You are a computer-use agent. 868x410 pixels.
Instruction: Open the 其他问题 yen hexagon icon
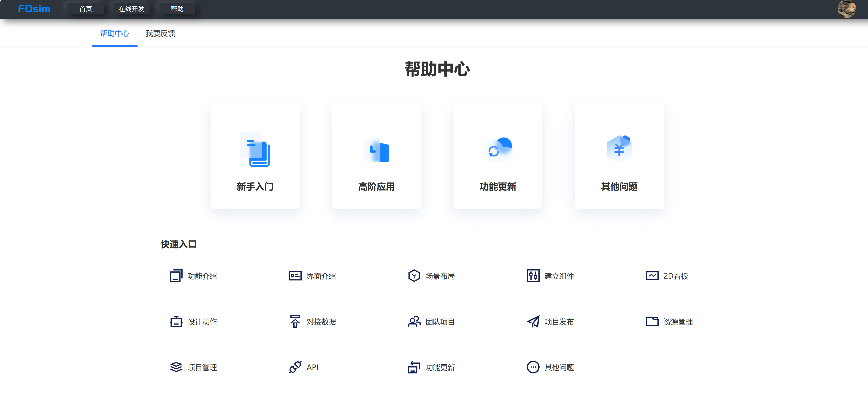point(619,149)
